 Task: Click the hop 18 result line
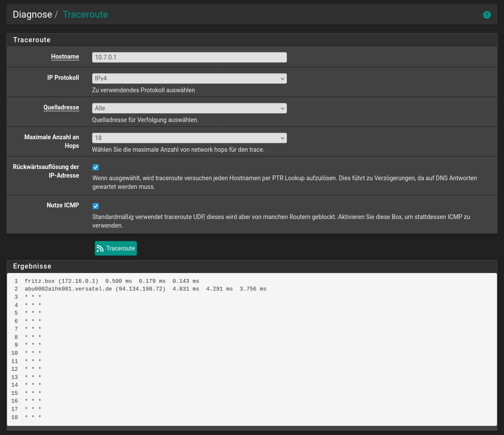click(27, 417)
